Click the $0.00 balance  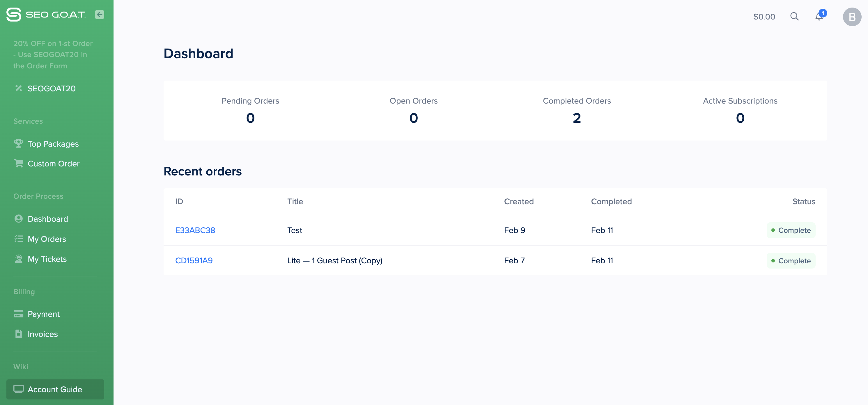pyautogui.click(x=764, y=17)
